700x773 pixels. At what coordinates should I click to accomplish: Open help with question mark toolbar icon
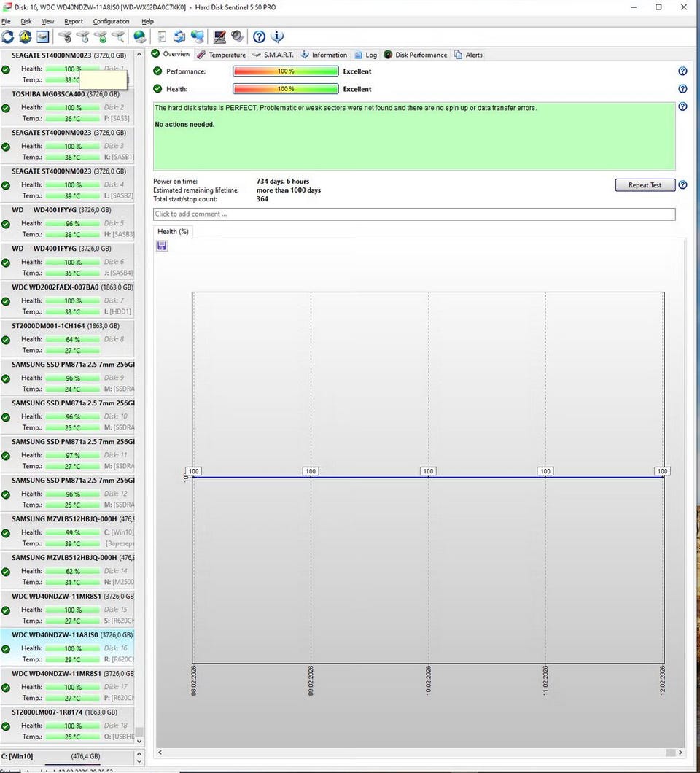click(259, 36)
